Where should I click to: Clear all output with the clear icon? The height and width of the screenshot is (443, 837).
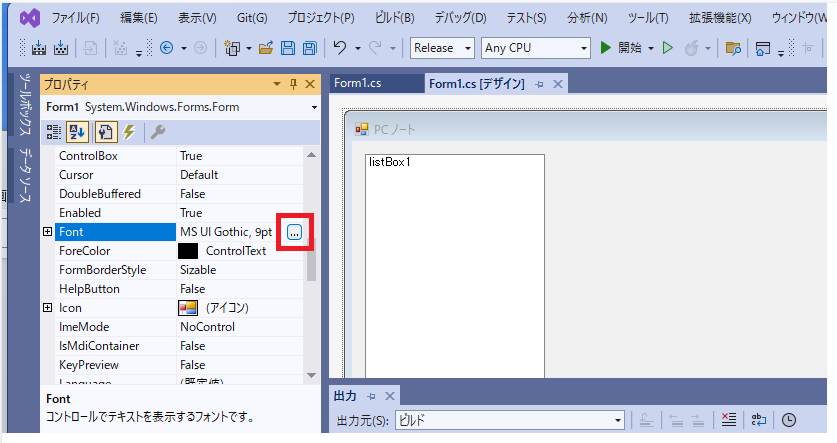(x=729, y=420)
